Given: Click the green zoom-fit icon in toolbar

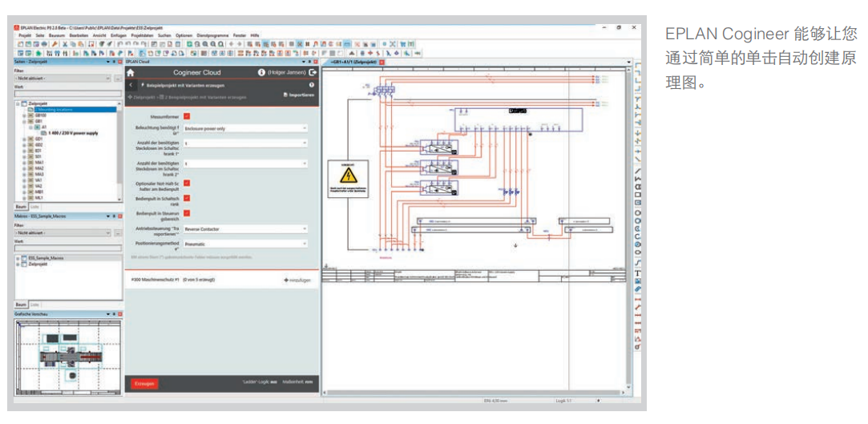Looking at the screenshot, I should coord(190,44).
